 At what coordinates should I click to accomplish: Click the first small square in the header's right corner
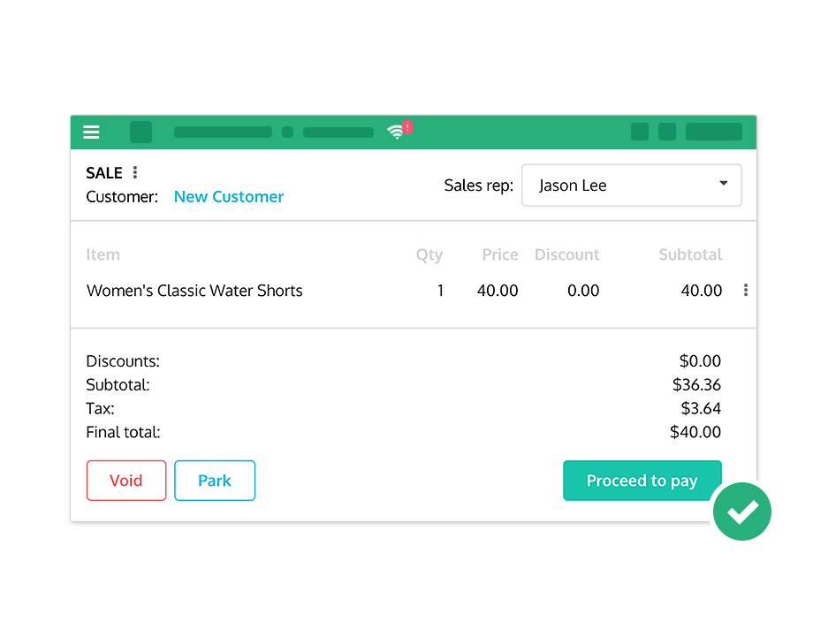click(x=640, y=132)
